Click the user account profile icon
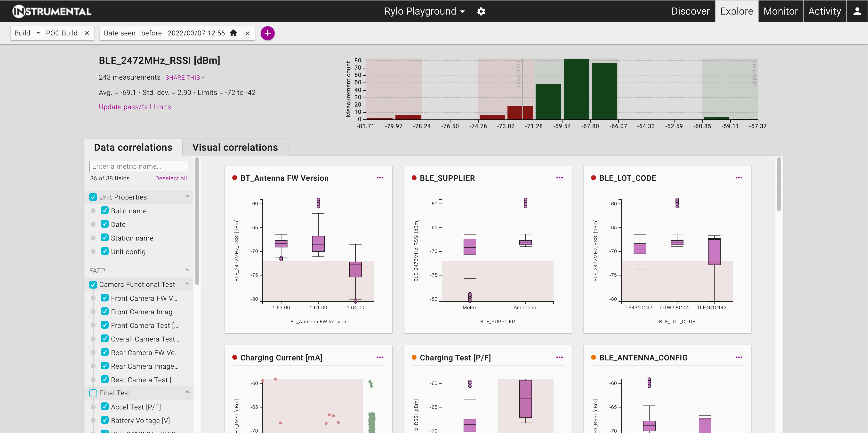The width and height of the screenshot is (868, 433). 857,11
